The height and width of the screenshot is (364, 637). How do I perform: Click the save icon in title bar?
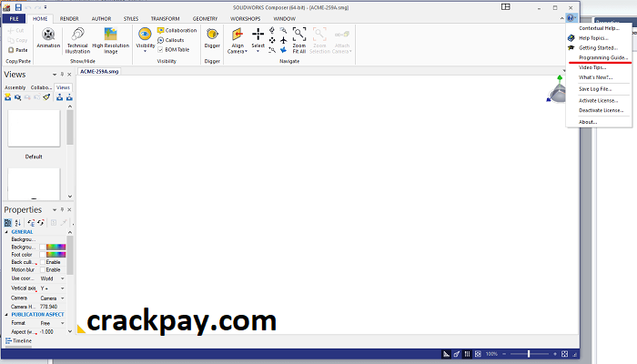coord(18,7)
